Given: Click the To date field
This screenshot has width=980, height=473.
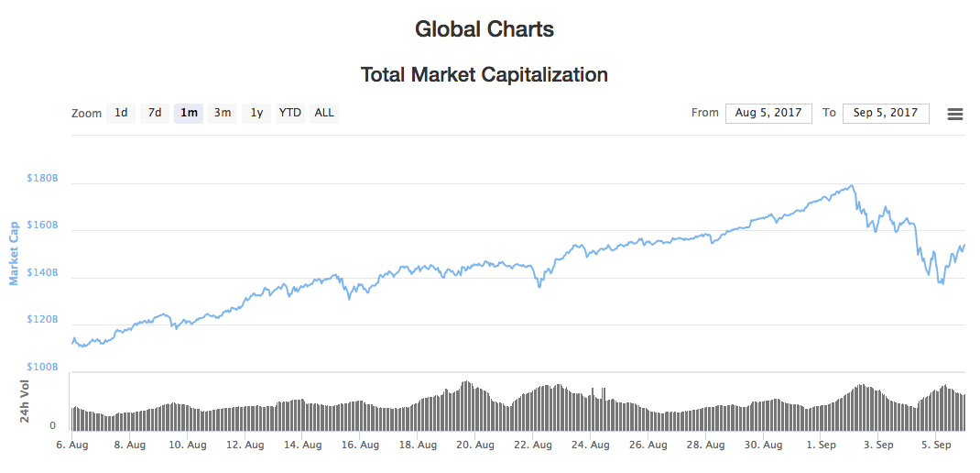Looking at the screenshot, I should click(x=886, y=113).
